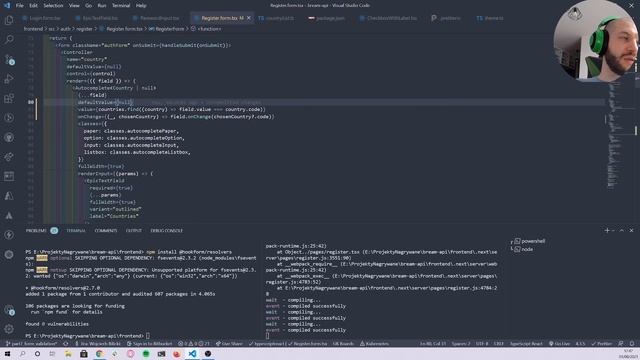Open Run and Debug view
Image resolution: width=640 pixels, height=360 pixels.
9,79
